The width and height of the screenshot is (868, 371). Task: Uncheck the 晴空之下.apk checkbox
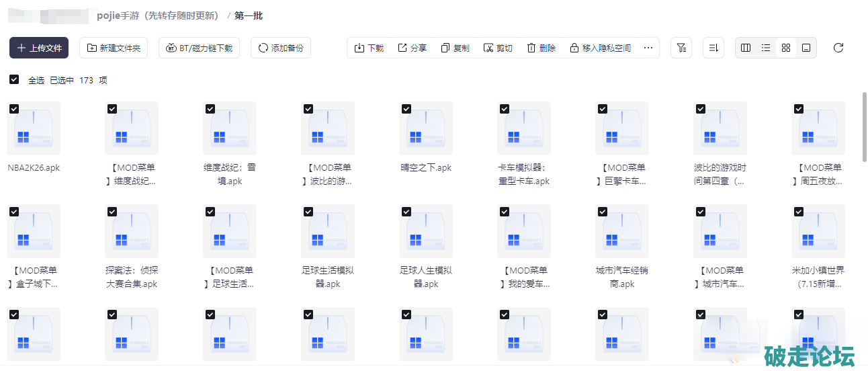point(406,109)
